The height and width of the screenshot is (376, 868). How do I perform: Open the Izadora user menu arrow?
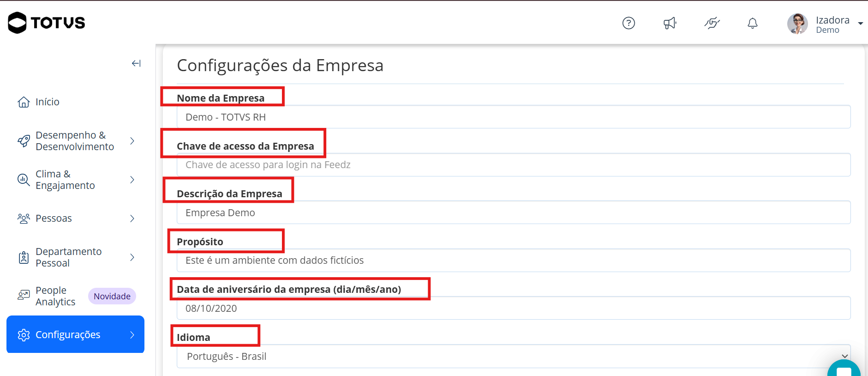click(x=861, y=23)
